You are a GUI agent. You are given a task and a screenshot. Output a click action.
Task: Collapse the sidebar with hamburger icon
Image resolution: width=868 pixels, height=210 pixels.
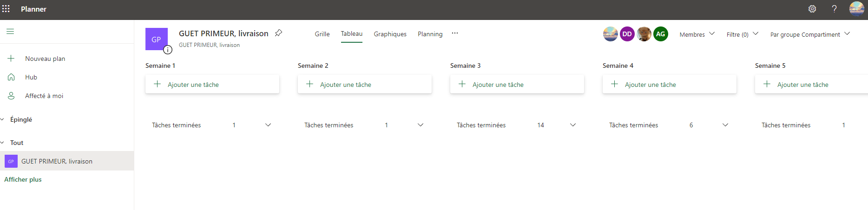pyautogui.click(x=10, y=32)
